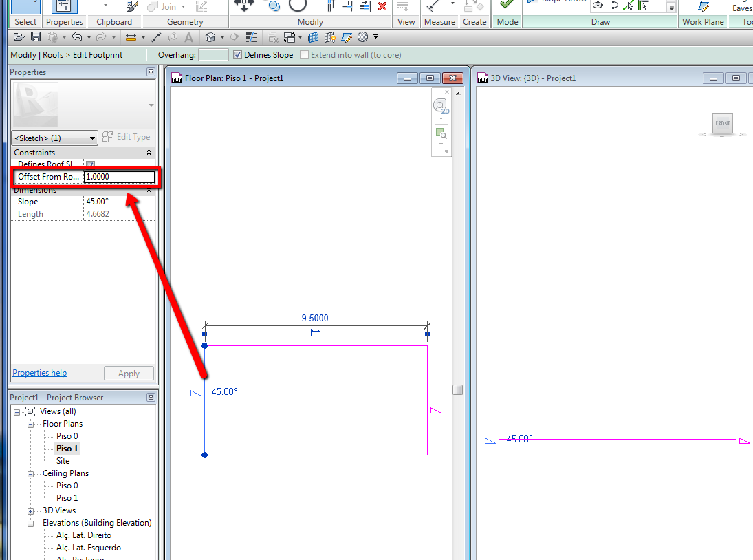Open the Properties help link
Image resolution: width=753 pixels, height=560 pixels.
coord(40,373)
